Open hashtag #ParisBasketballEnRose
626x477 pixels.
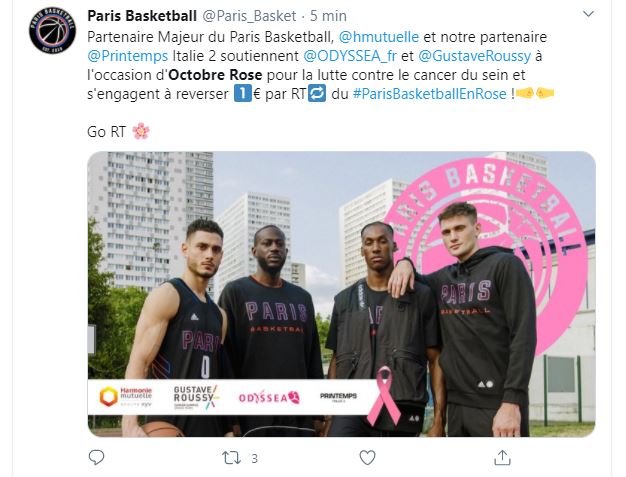430,94
